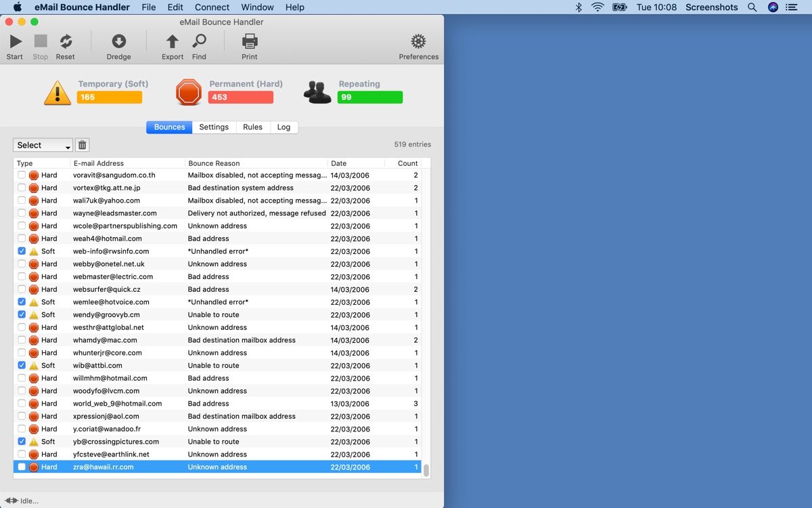Open the Window menu

257,7
